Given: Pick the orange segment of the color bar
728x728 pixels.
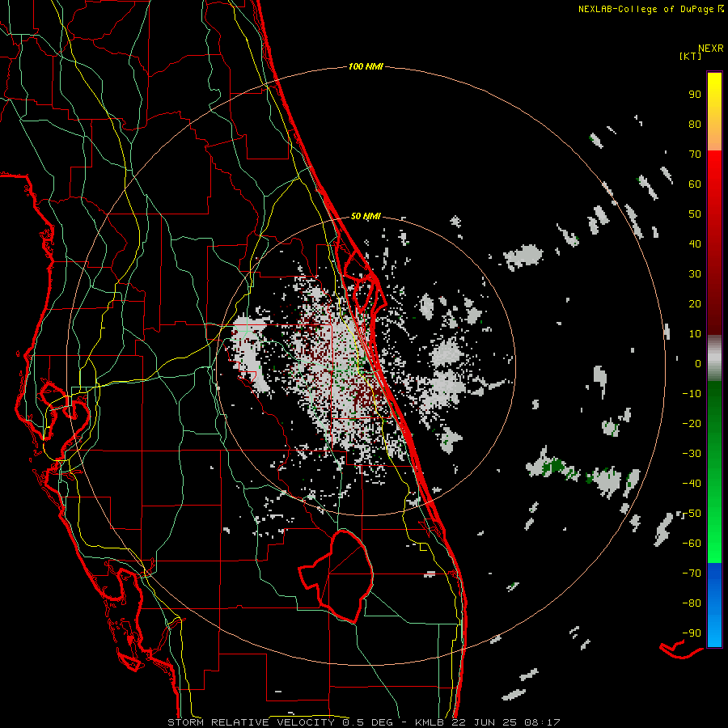Looking at the screenshot, I should (x=714, y=136).
